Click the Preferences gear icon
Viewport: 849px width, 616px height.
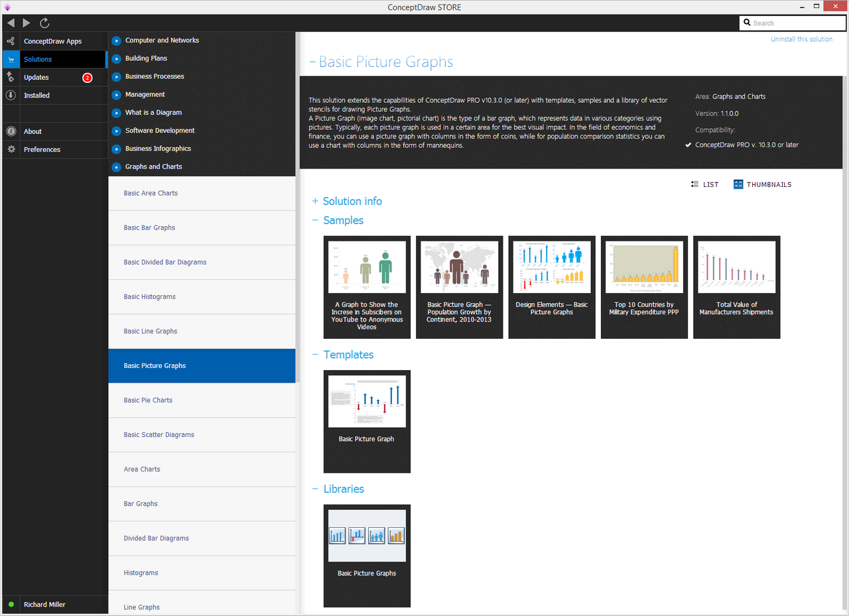(x=11, y=149)
